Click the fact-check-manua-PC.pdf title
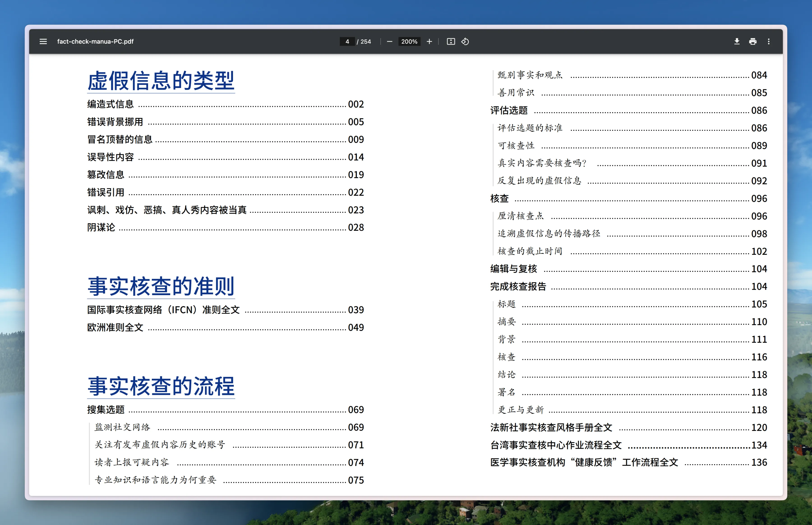 pos(95,42)
